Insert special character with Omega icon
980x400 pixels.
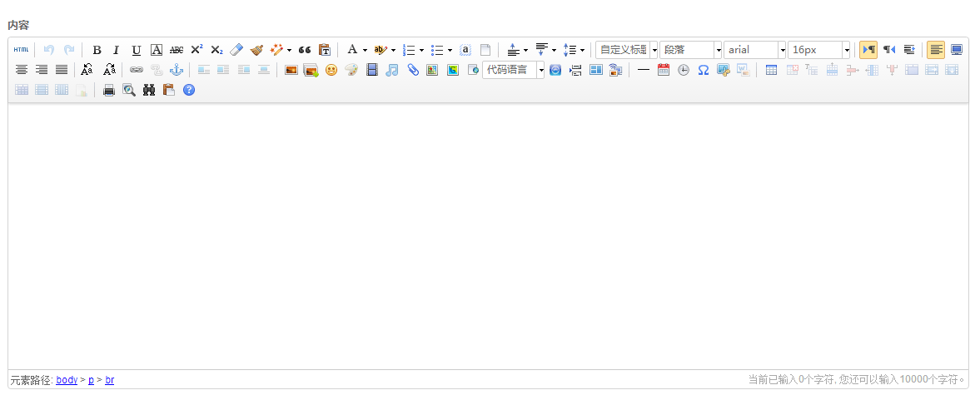coord(704,70)
